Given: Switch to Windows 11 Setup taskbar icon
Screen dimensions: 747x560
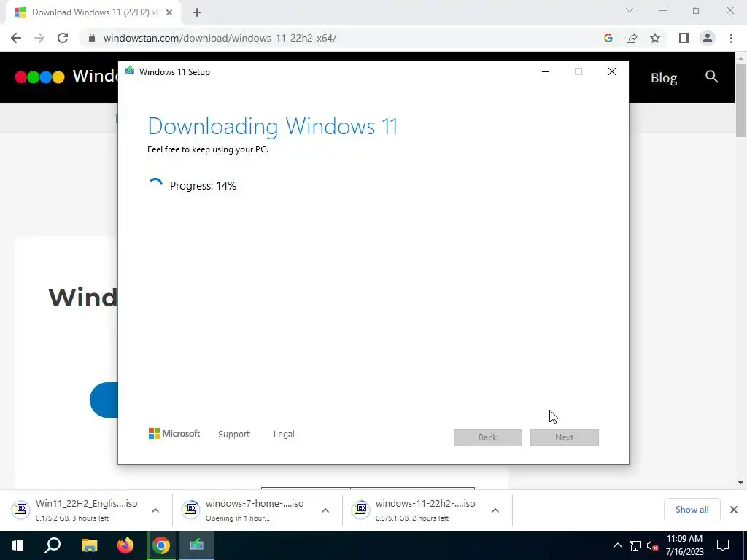Looking at the screenshot, I should [197, 545].
